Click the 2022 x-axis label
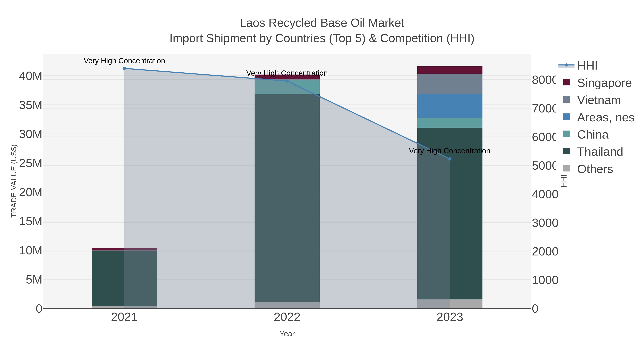The height and width of the screenshot is (362, 644). point(287,317)
